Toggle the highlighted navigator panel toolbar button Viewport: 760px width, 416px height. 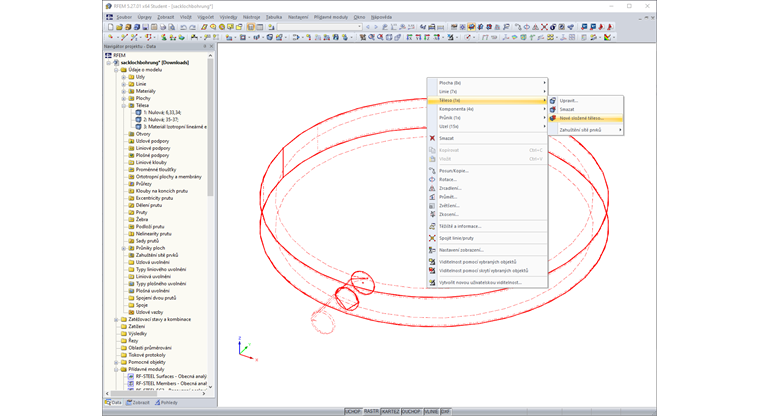[x=251, y=27]
